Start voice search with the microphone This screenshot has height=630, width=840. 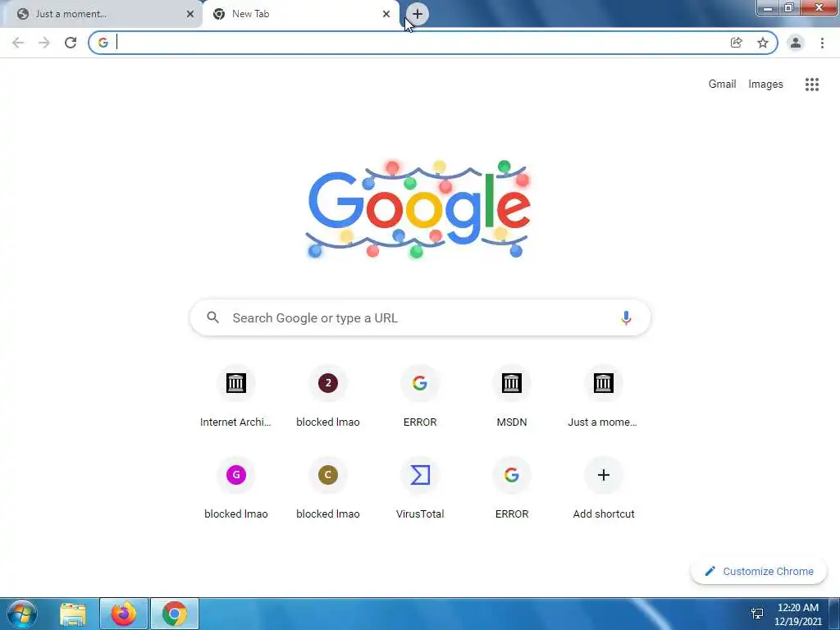click(x=626, y=317)
